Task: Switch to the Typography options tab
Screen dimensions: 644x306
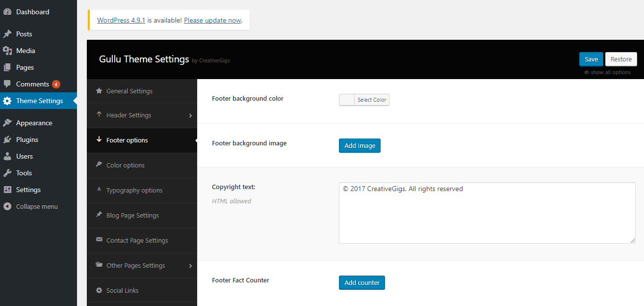Action: 134,190
